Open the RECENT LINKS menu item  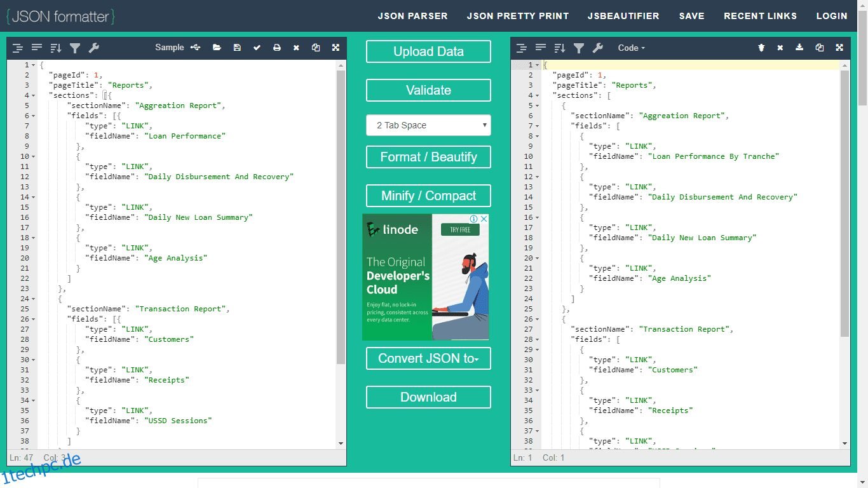(761, 16)
